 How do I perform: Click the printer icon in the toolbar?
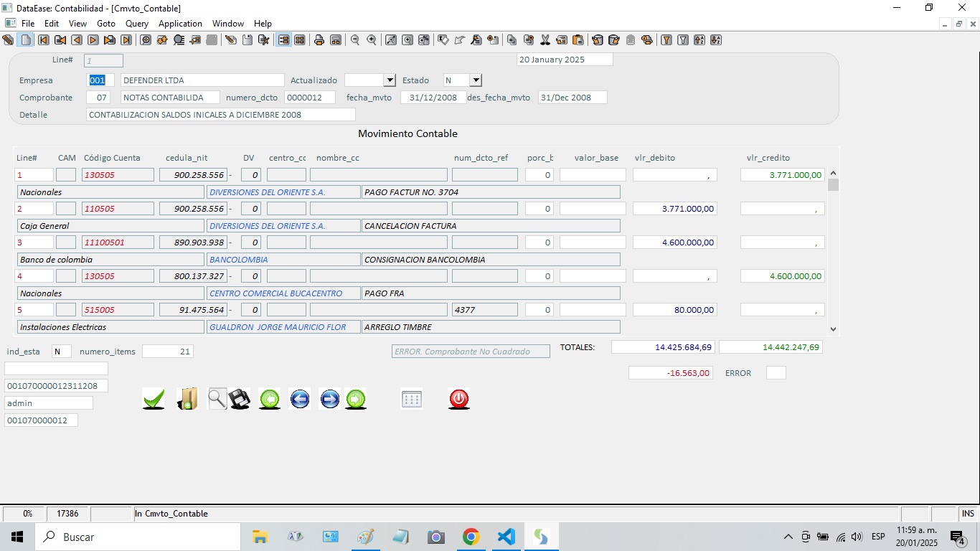[x=319, y=40]
